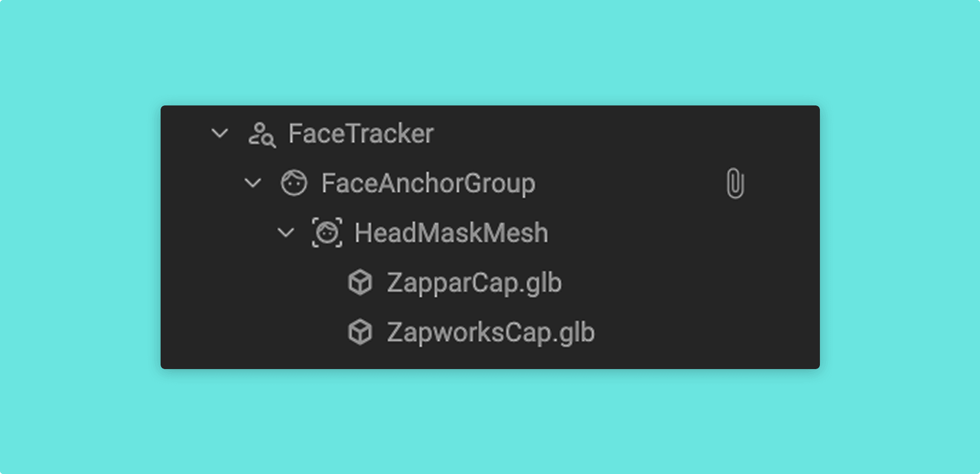Click the paperclip attachment icon on FaceAnchorGroup
980x474 pixels.
[x=735, y=183]
